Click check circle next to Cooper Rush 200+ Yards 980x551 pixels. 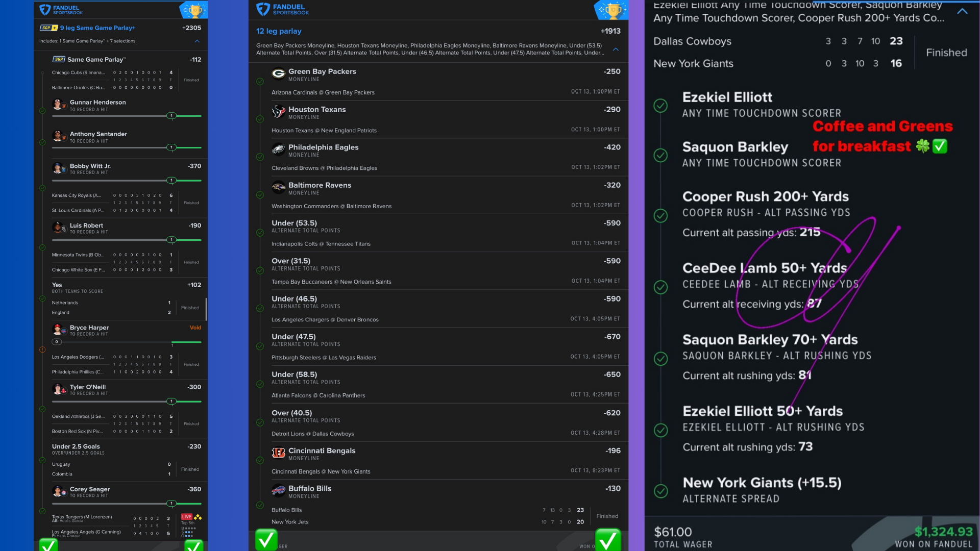(x=660, y=215)
